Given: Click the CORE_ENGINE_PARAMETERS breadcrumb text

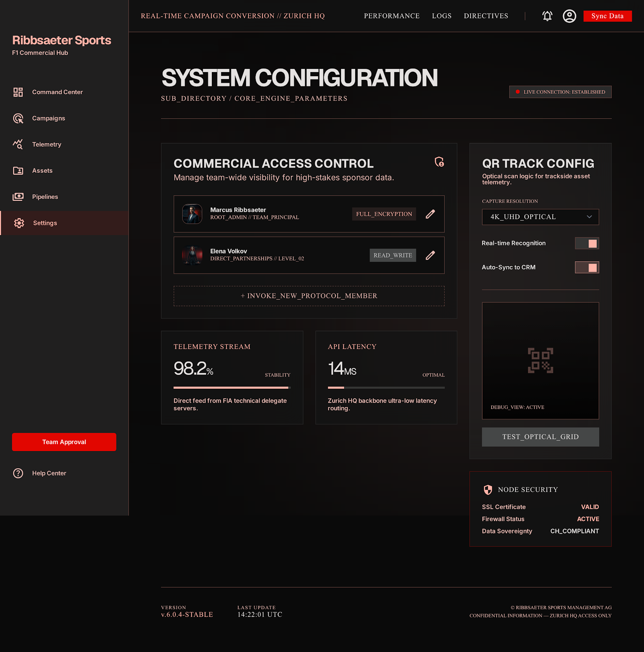Looking at the screenshot, I should [291, 99].
